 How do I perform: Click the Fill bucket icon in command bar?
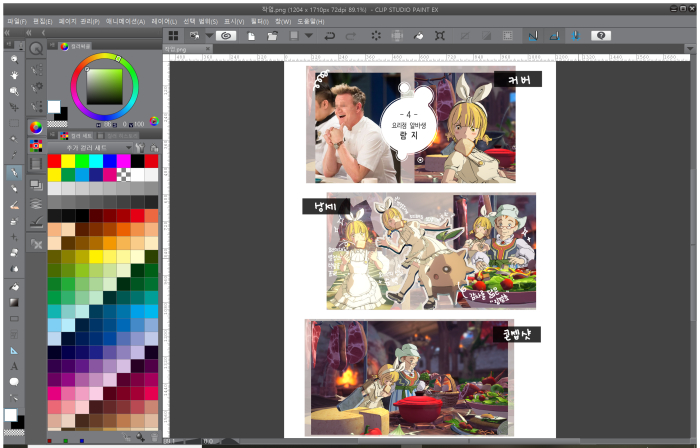point(419,35)
